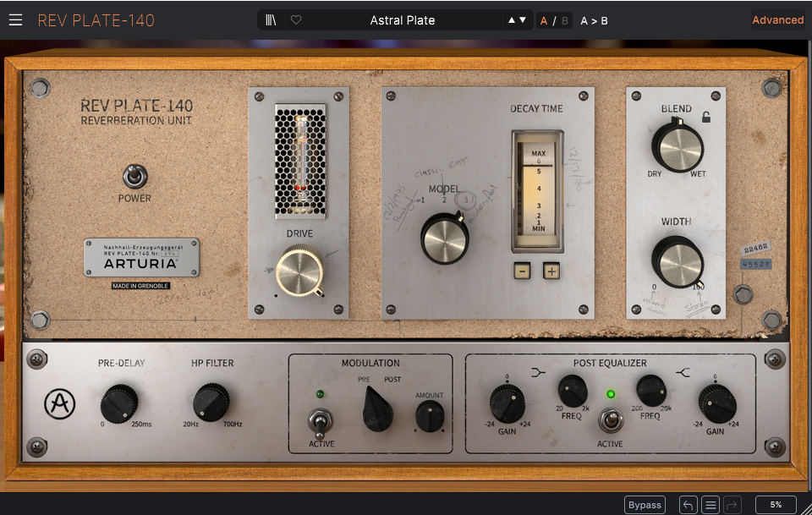Favorite the preset with the heart icon

[295, 20]
